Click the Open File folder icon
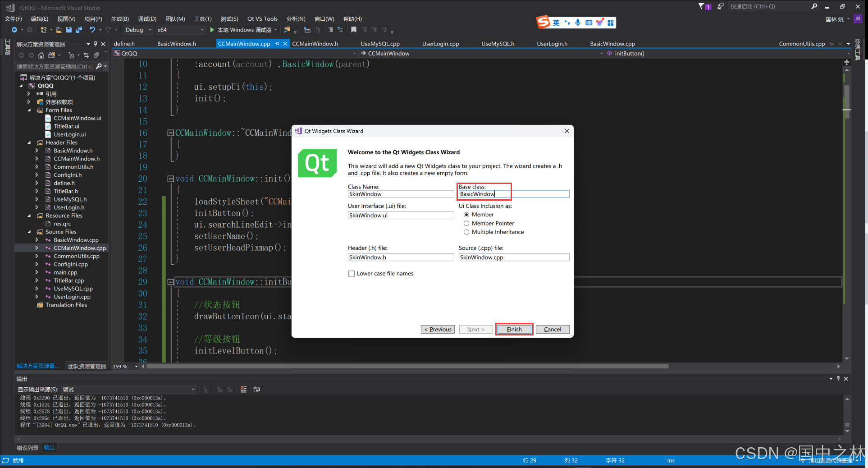The height and width of the screenshot is (468, 868). 59,30
